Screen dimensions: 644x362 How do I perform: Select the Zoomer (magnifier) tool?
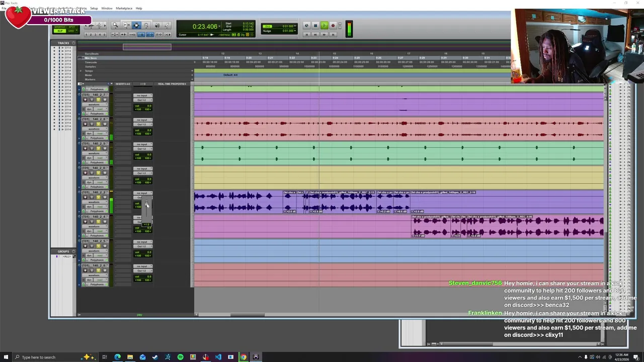115,25
